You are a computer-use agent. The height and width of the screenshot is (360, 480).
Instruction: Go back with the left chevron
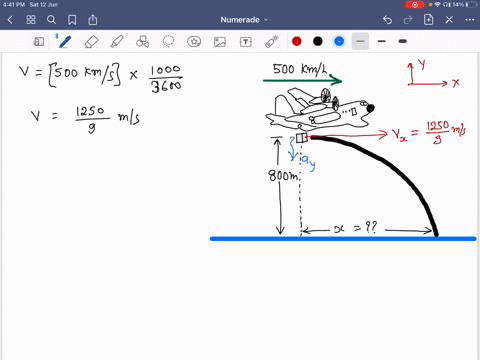coord(10,20)
